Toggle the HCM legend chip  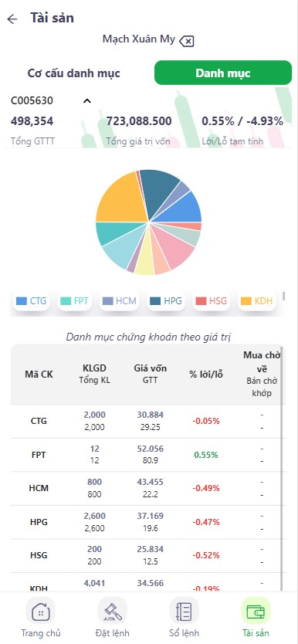tap(120, 300)
